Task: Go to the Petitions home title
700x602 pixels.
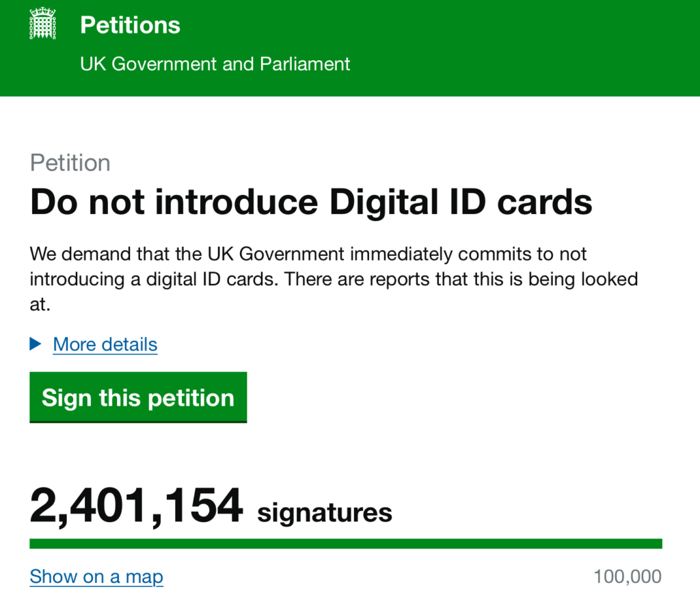Action: tap(130, 25)
